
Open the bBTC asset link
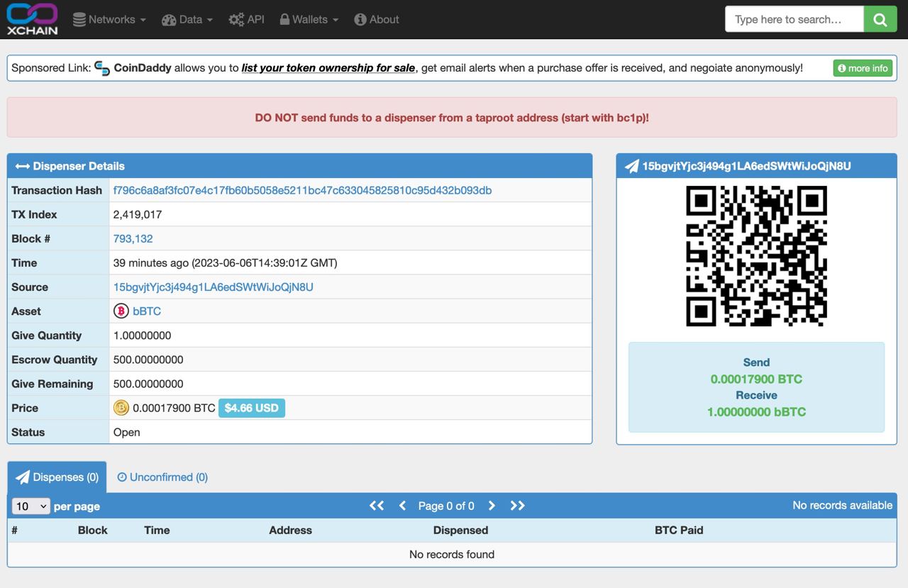pyautogui.click(x=147, y=311)
